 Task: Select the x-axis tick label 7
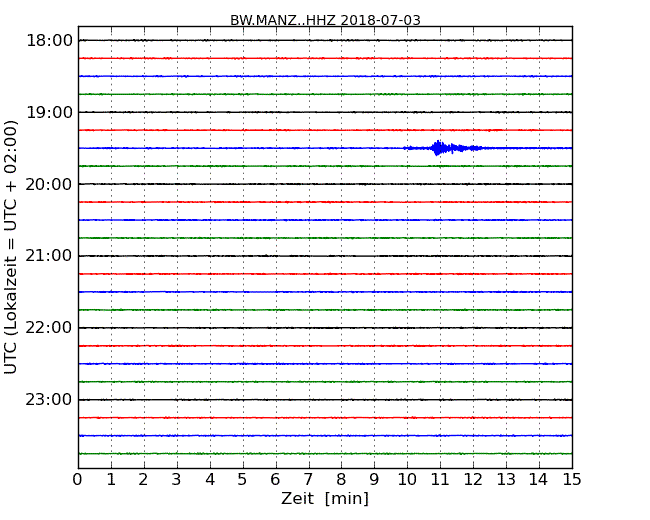[x=308, y=479]
